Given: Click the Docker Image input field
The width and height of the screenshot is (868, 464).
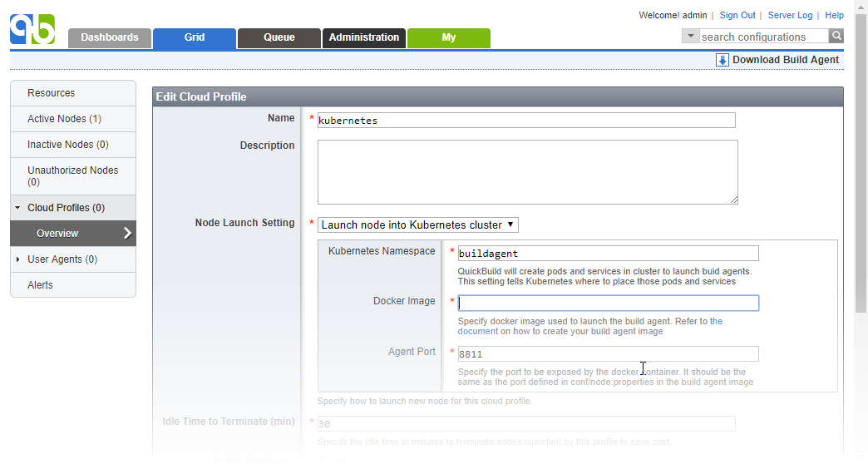Looking at the screenshot, I should (608, 303).
